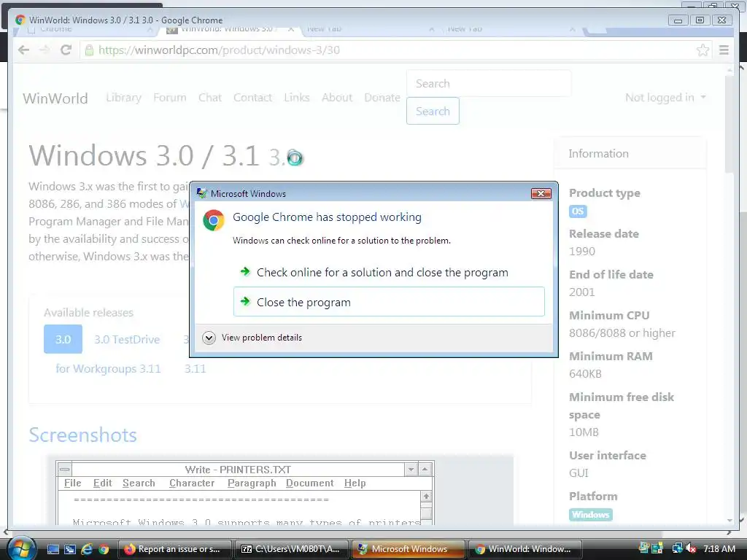Click the 10MB disk space value
The width and height of the screenshot is (747, 560).
point(584,432)
